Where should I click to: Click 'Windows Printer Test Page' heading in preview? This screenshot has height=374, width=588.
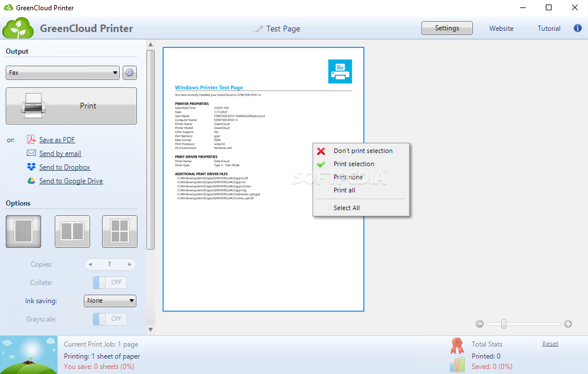coord(209,87)
